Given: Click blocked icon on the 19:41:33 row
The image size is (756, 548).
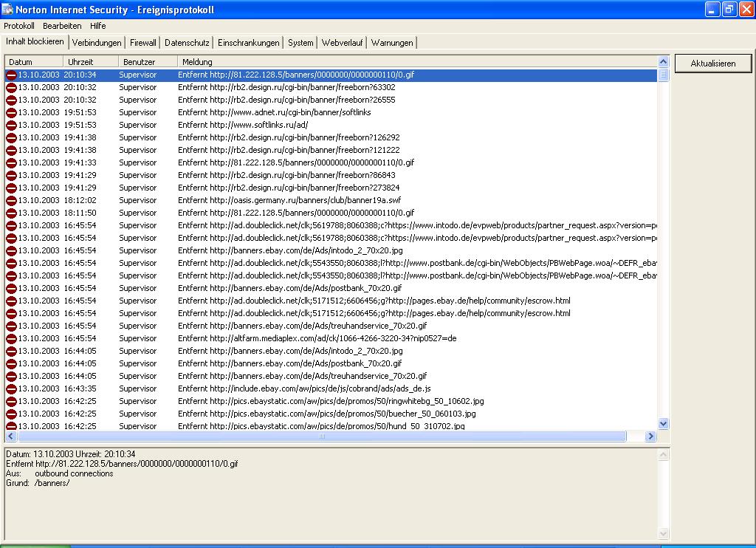Looking at the screenshot, I should click(11, 163).
